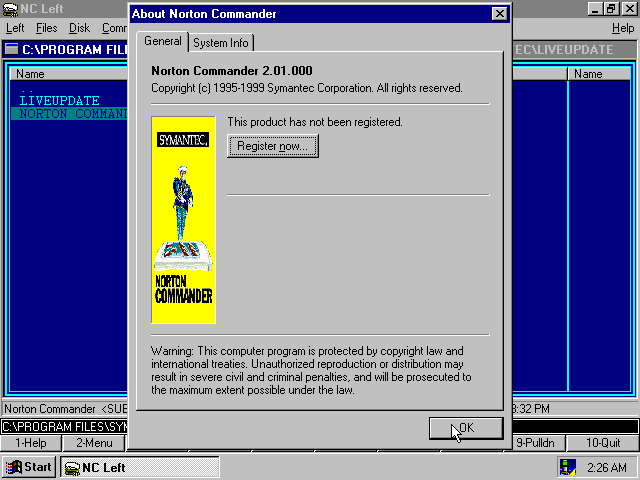The image size is (640, 480).
Task: Click the command line input field
Action: tap(320, 427)
